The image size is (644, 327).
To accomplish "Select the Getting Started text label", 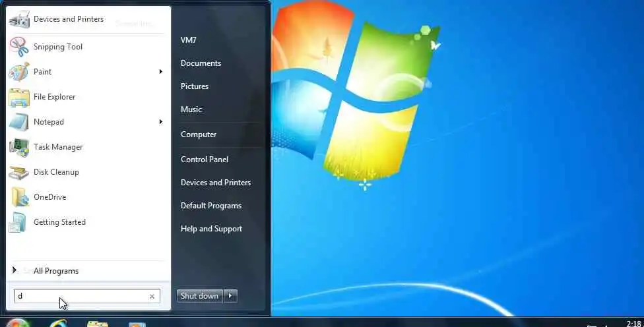I will (x=59, y=222).
